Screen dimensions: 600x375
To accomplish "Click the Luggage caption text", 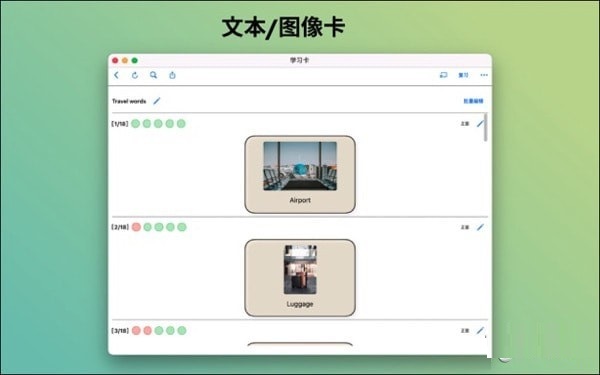I will [x=300, y=304].
